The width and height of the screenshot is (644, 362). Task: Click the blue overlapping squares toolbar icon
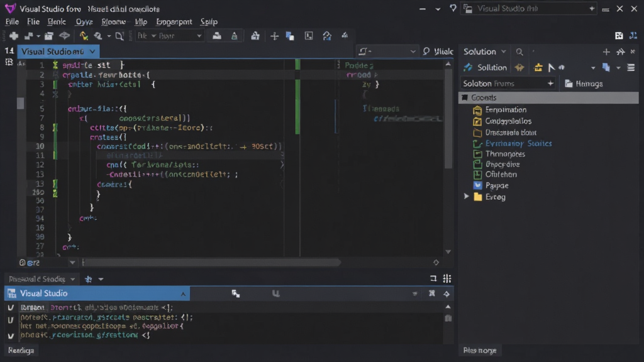coord(290,36)
